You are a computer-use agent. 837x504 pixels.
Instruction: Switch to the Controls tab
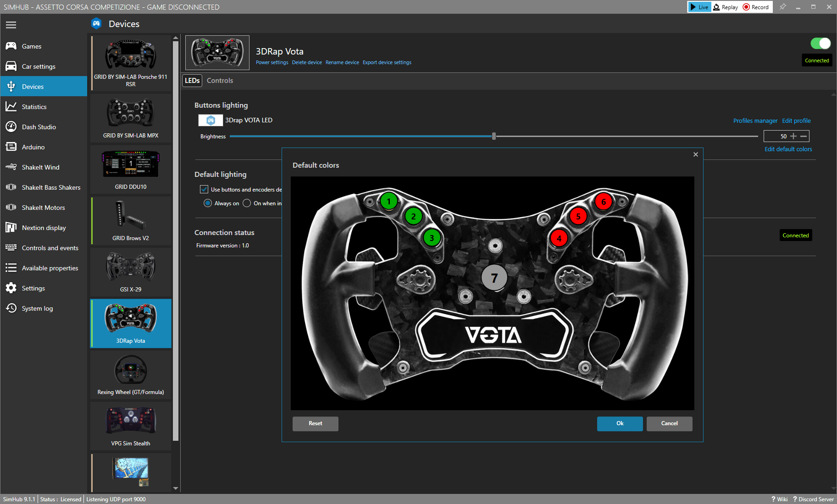click(220, 81)
